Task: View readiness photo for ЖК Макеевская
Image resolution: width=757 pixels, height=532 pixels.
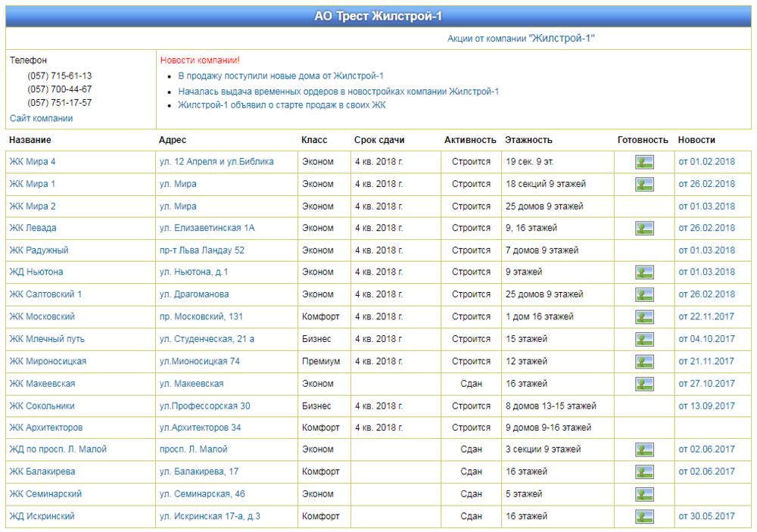Action: tap(644, 384)
